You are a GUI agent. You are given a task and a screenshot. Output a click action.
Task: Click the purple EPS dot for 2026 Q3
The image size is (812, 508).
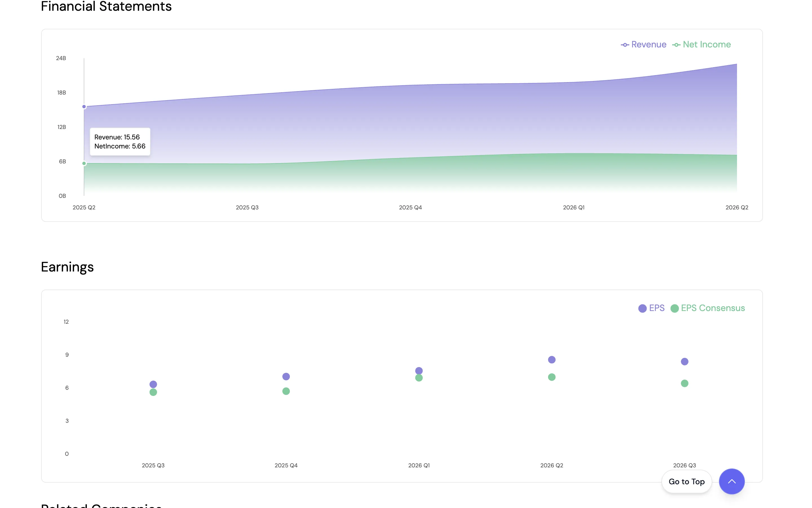685,362
